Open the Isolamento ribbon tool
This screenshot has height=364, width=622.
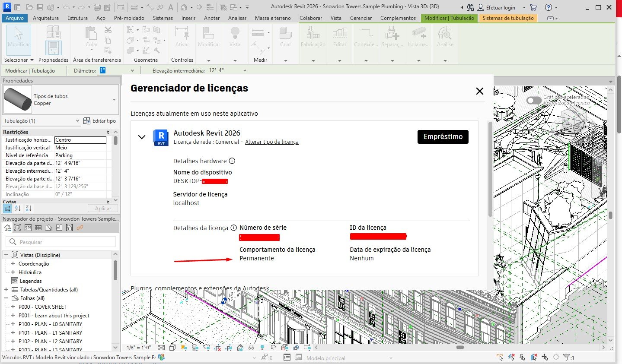click(x=419, y=37)
